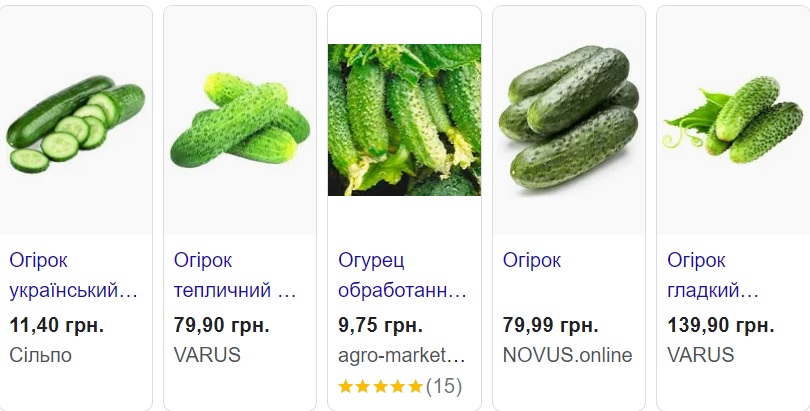Open the 'Огірок' title from NOVUS.online
Screen dimensions: 810x411
click(x=532, y=261)
